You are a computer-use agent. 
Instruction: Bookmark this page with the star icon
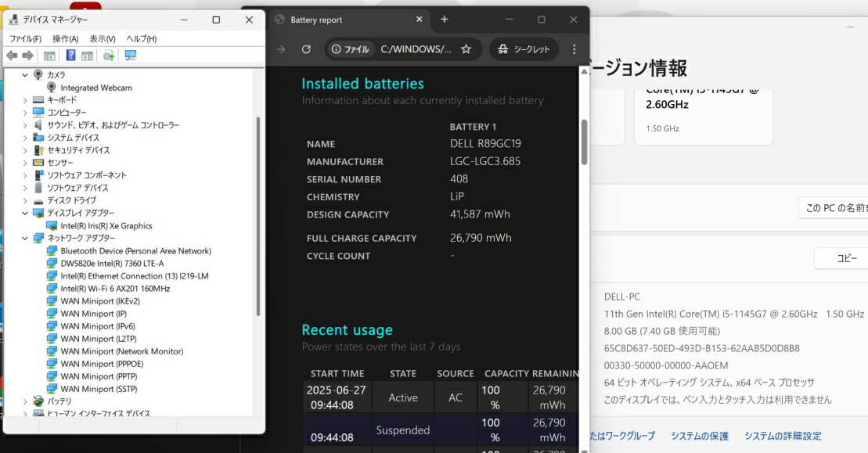[466, 49]
